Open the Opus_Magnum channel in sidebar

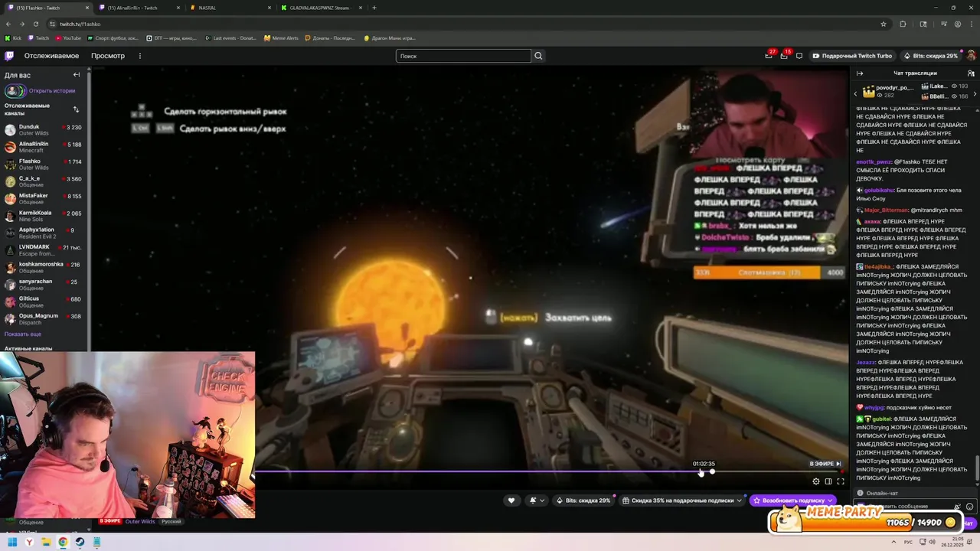point(43,319)
